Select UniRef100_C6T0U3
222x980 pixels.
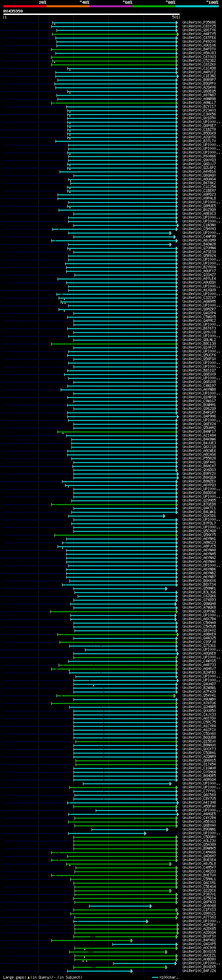(x=199, y=57)
